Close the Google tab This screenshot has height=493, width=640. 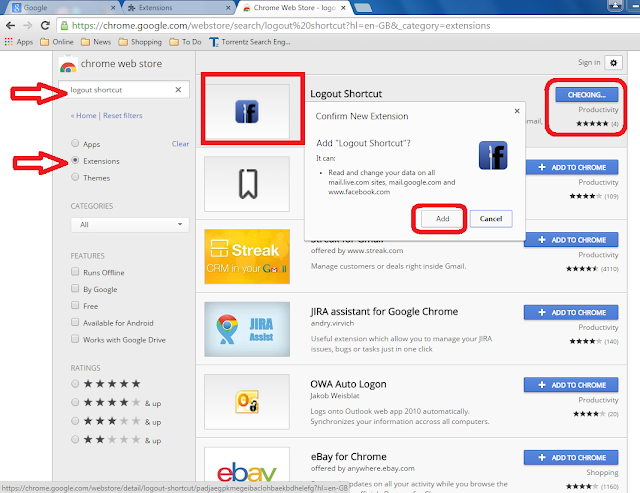tap(113, 8)
